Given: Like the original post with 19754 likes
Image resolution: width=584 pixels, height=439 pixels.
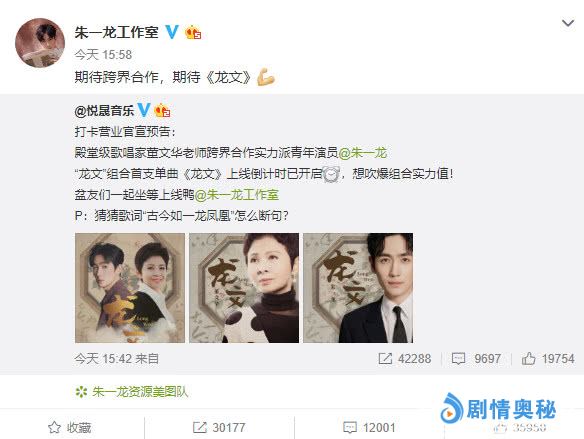Looking at the screenshot, I should click(528, 359).
